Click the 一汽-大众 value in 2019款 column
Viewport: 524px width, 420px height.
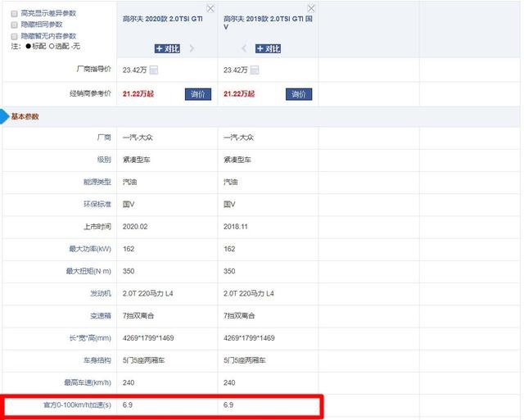(x=238, y=138)
